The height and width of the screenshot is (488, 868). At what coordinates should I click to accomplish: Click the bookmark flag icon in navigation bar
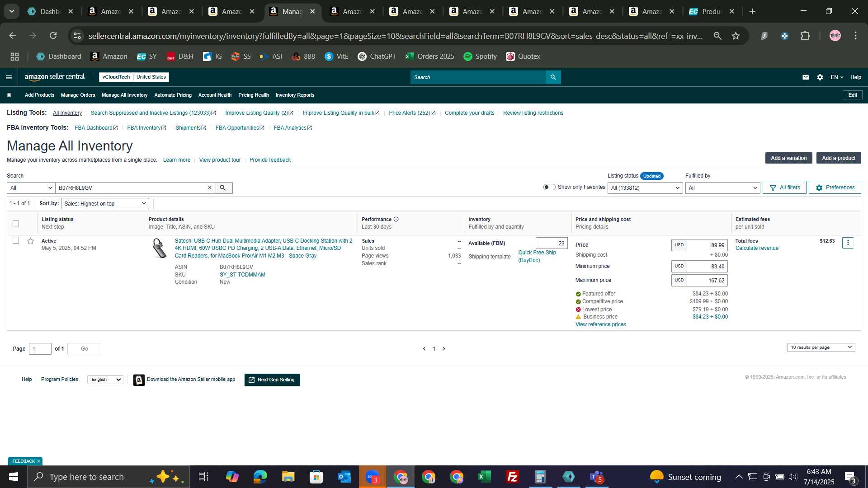9,95
